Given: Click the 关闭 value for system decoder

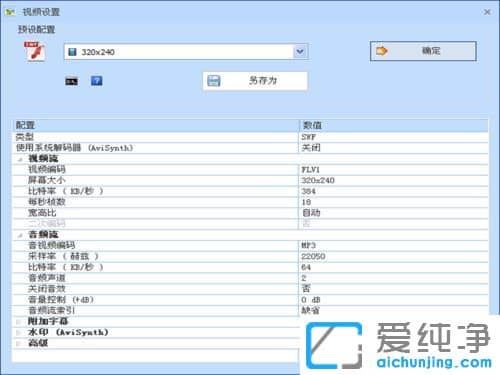Looking at the screenshot, I should [x=311, y=148].
